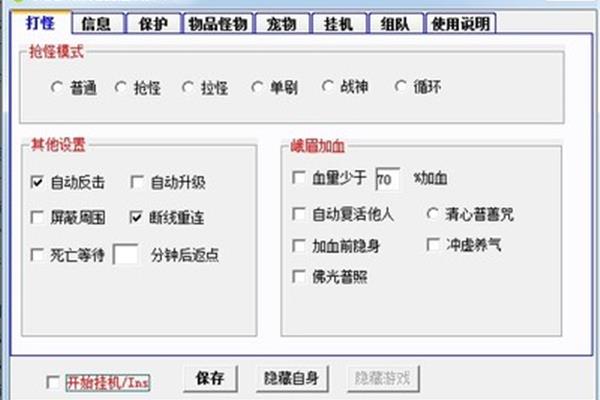Open the 保护 tab
Image resolution: width=600 pixels, height=400 pixels.
[x=153, y=24]
